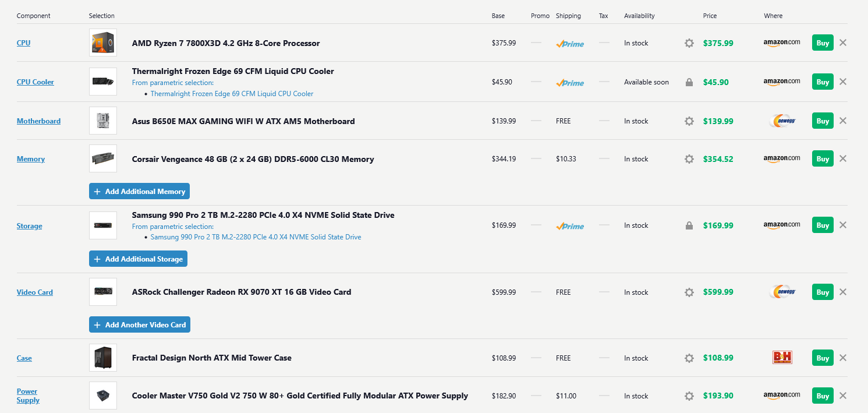Remove the CPU Cooler with X icon
The width and height of the screenshot is (868, 413).
point(843,82)
